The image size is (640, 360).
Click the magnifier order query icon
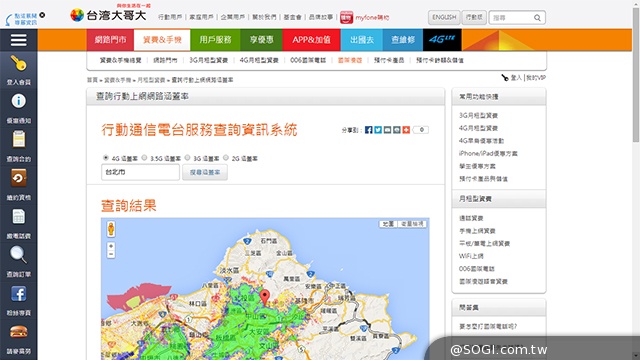point(18,255)
